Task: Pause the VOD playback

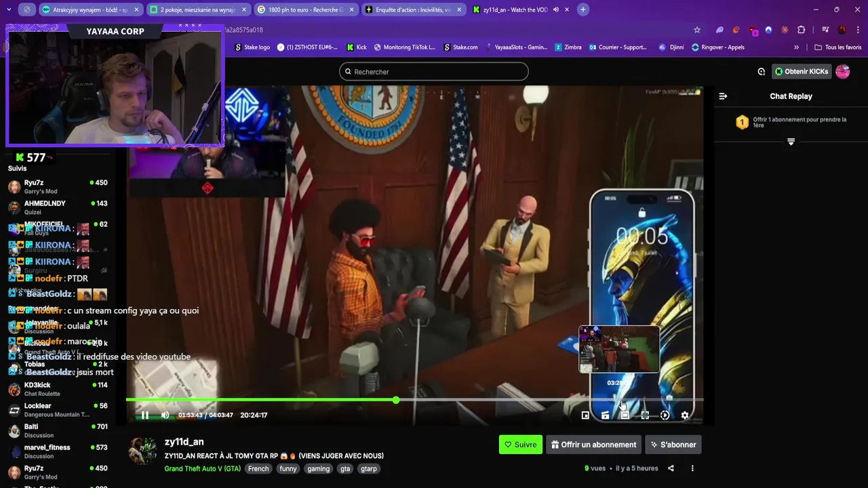Action: [144, 415]
